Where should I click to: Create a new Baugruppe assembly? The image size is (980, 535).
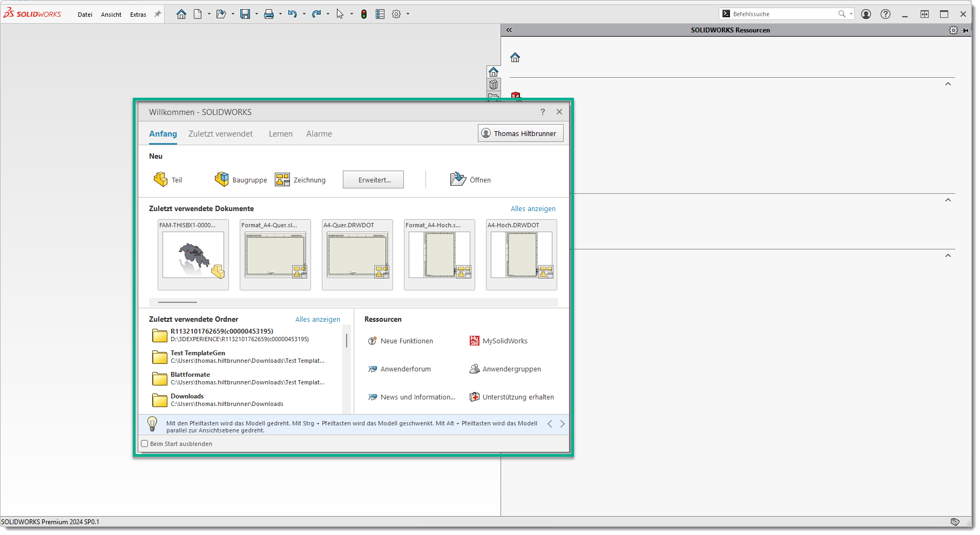click(x=241, y=180)
